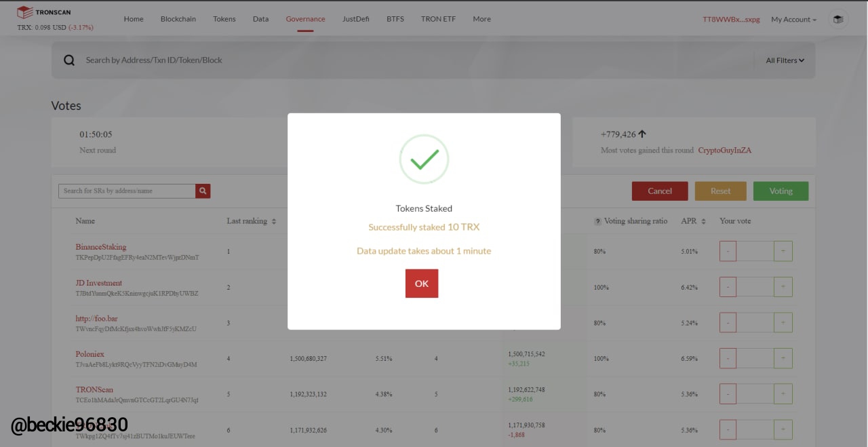
Task: Click BinanceStaking vote amount field
Action: tap(755, 251)
